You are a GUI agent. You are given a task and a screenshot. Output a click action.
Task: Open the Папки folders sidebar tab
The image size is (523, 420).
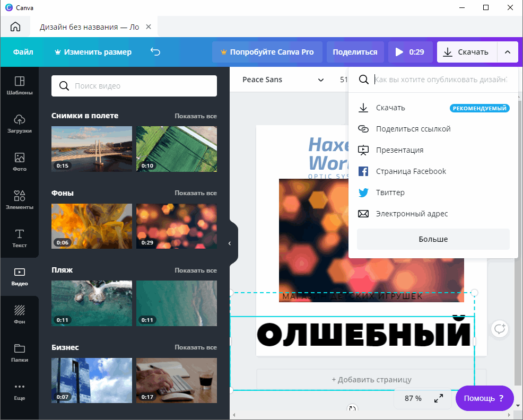[x=19, y=353]
